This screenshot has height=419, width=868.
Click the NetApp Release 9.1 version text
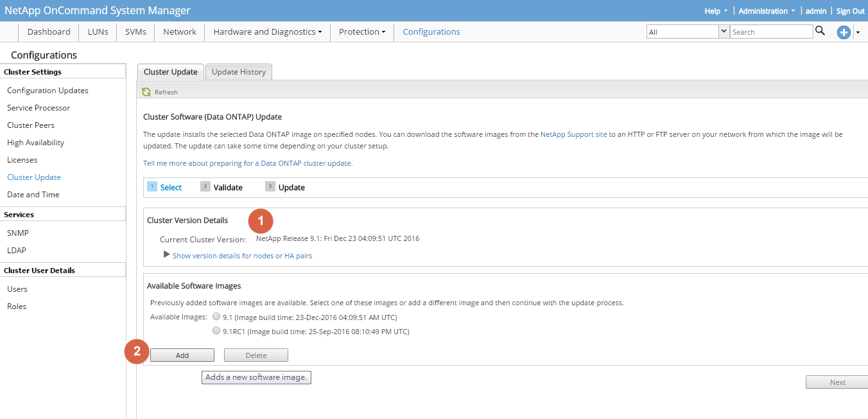click(x=338, y=238)
